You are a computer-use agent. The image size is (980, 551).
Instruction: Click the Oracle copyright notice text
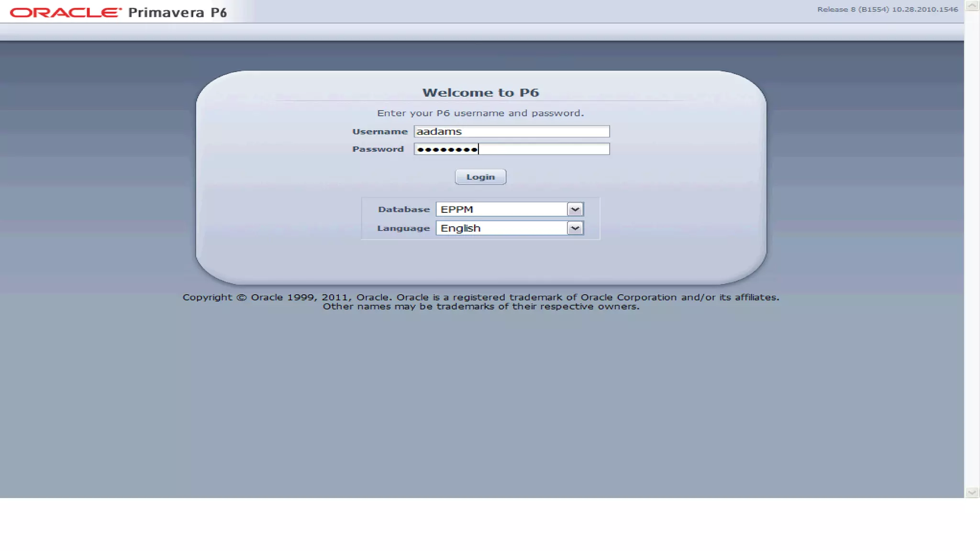click(x=481, y=302)
